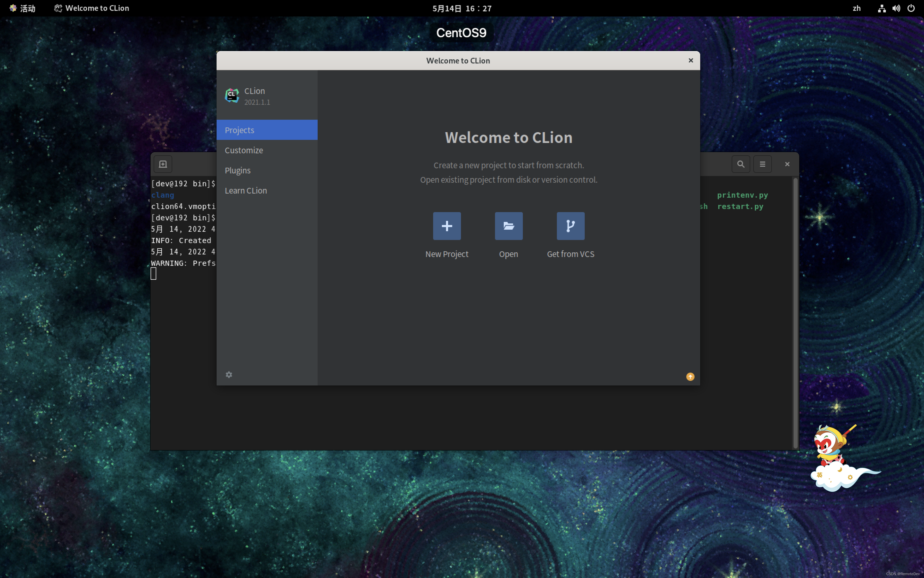Viewport: 924px width, 578px height.
Task: Click the New Project label
Action: 447,254
